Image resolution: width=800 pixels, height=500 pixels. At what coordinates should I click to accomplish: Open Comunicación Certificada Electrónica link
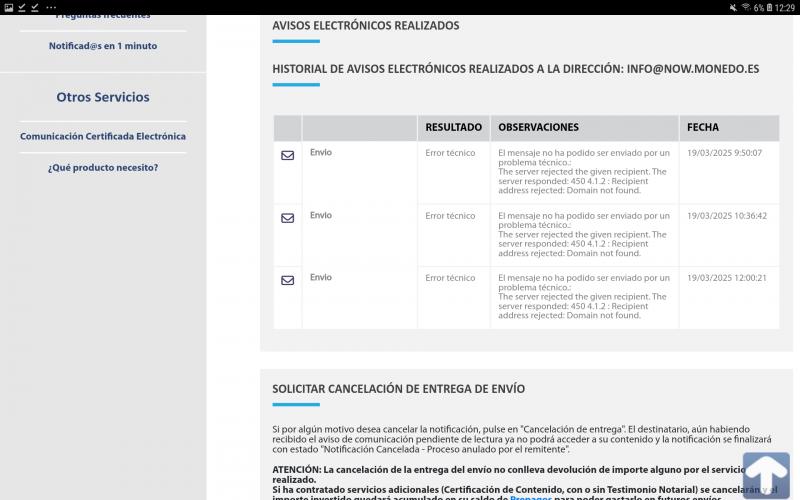coord(103,136)
